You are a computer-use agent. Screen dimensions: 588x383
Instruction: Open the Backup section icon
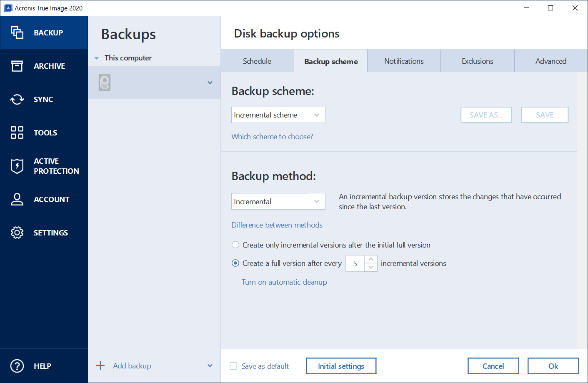pos(17,33)
